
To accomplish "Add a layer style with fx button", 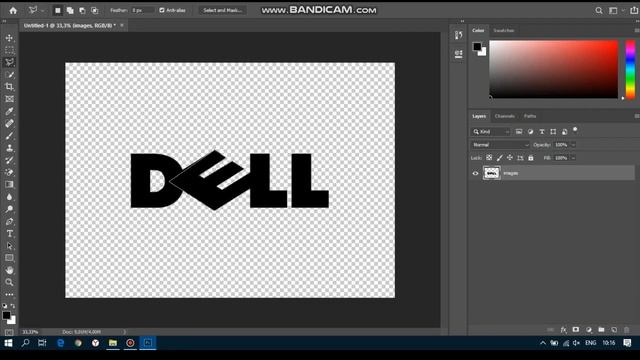I will (563, 330).
